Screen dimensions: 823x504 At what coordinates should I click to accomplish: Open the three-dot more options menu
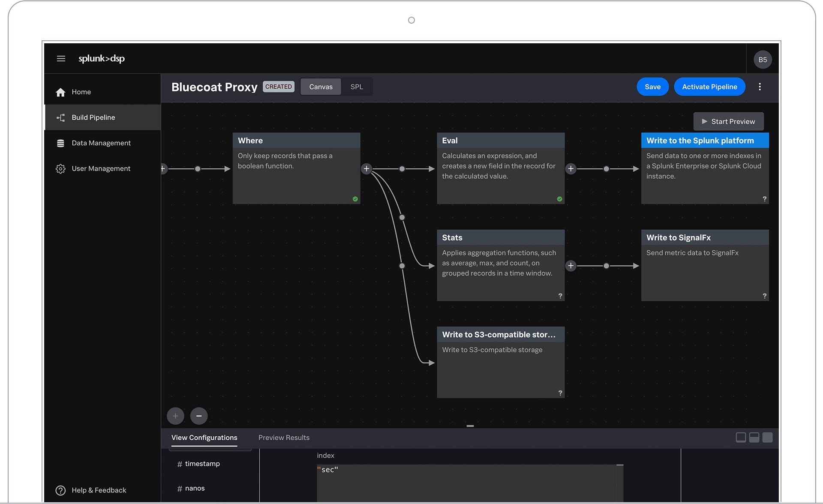pos(760,87)
